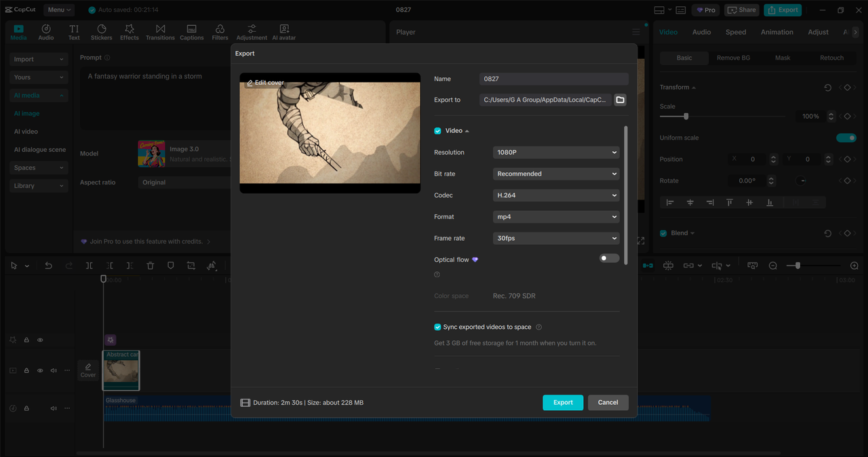Screen dimensions: 868x457
Task: Open the Resolution dropdown
Action: (x=555, y=152)
